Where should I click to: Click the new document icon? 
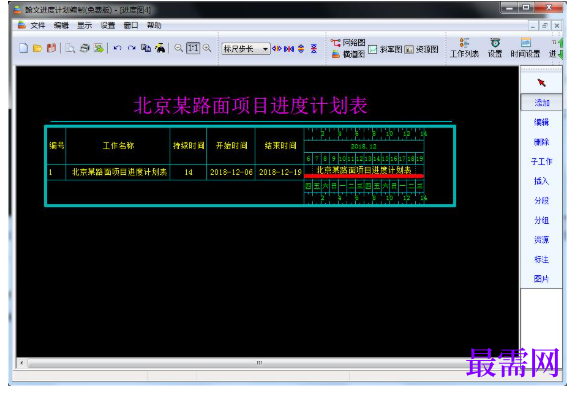coord(24,48)
